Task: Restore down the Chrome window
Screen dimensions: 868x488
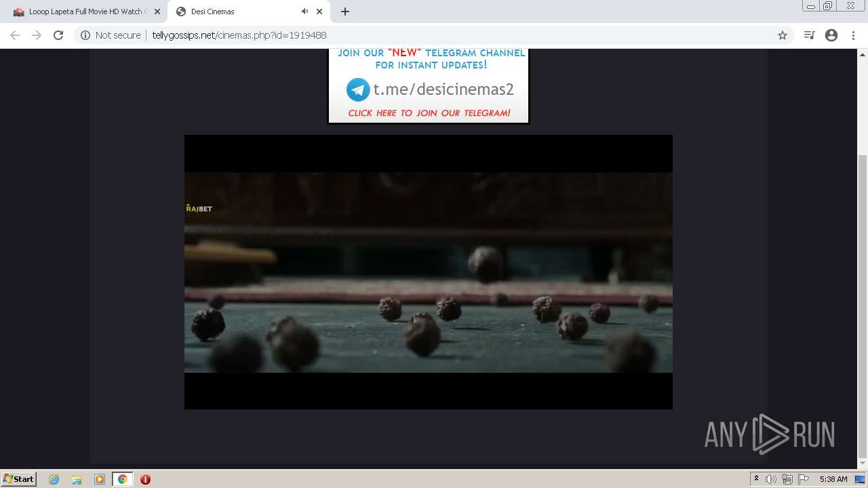Action: point(828,5)
